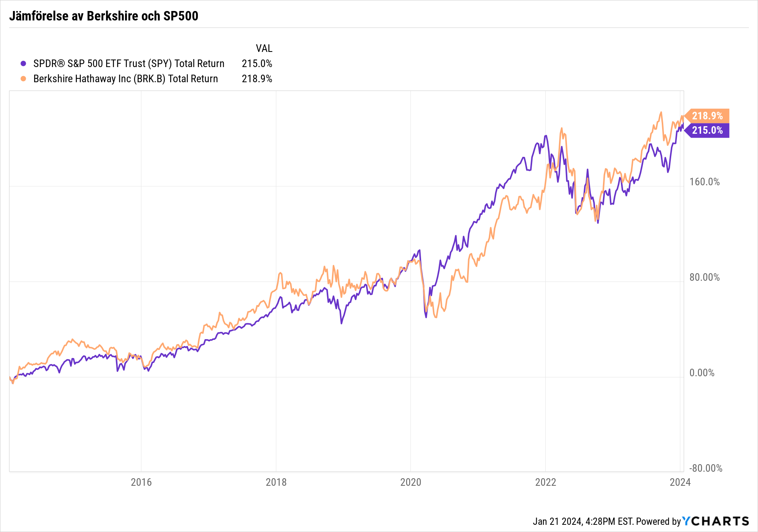Click the chart title Jämförelse av Berkshire och SP500

coord(103,16)
